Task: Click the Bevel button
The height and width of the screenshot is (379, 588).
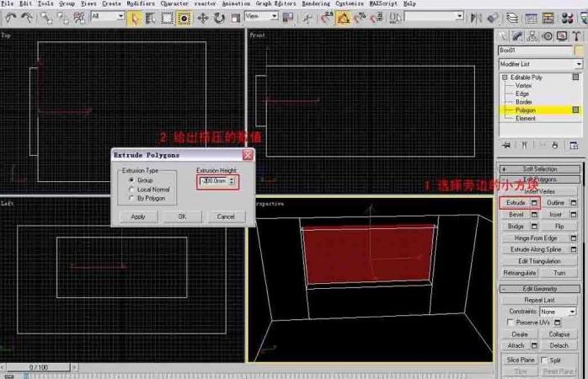Action: point(516,215)
